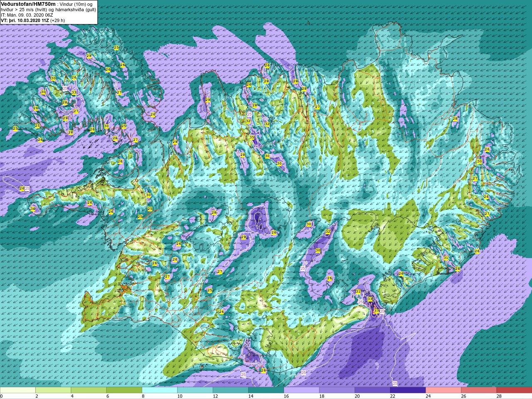Click the 'IT: Mán. 09. 03. 2020 06Z' line

point(27,15)
